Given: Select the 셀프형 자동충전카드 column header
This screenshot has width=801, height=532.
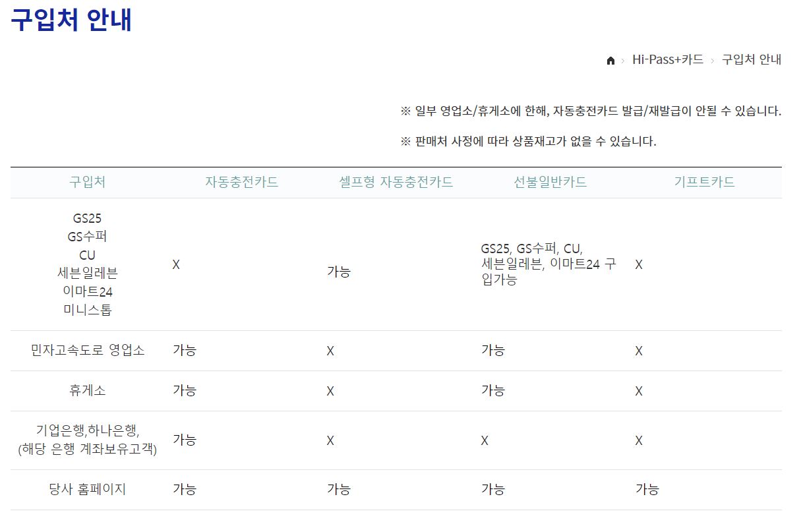Looking at the screenshot, I should tap(394, 183).
